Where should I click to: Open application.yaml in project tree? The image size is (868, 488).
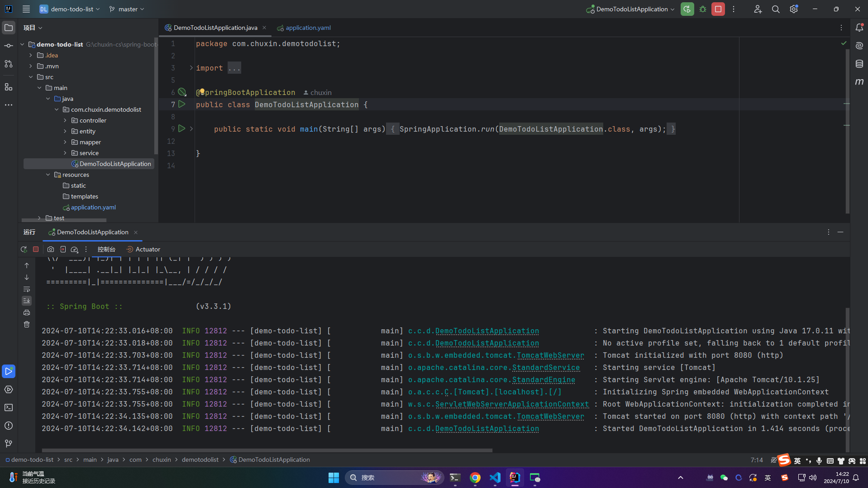coord(93,207)
